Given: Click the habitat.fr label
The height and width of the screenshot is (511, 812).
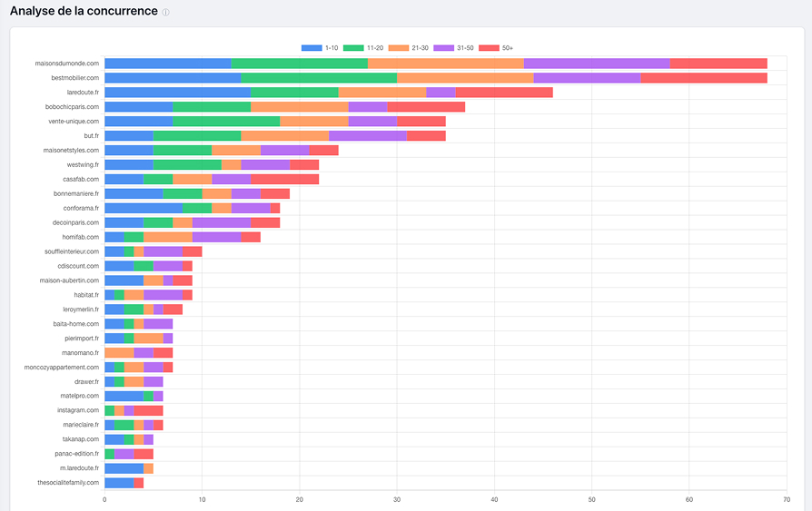Looking at the screenshot, I should click(86, 295).
